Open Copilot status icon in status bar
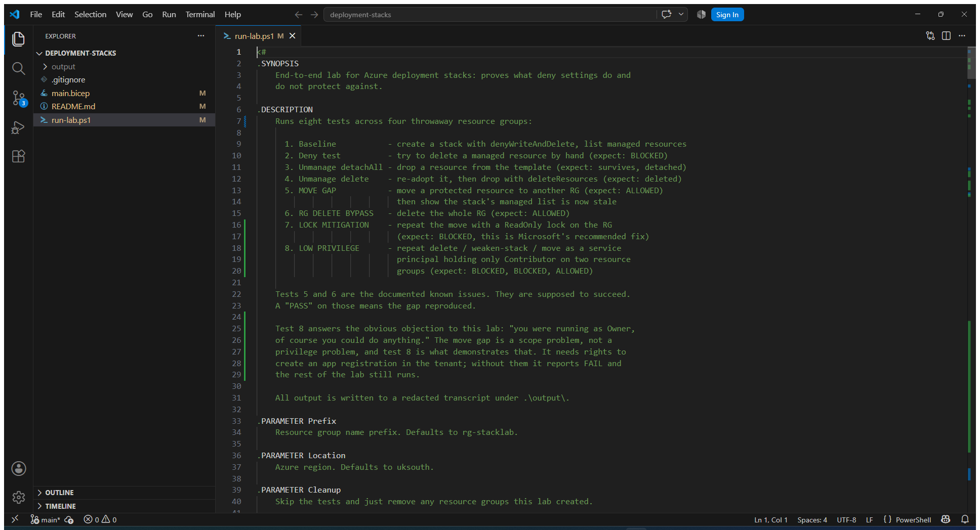980x530 pixels. [x=946, y=519]
